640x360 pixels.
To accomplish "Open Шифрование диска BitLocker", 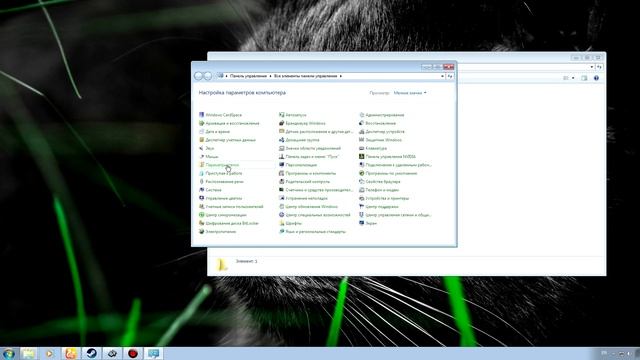I will tap(229, 223).
